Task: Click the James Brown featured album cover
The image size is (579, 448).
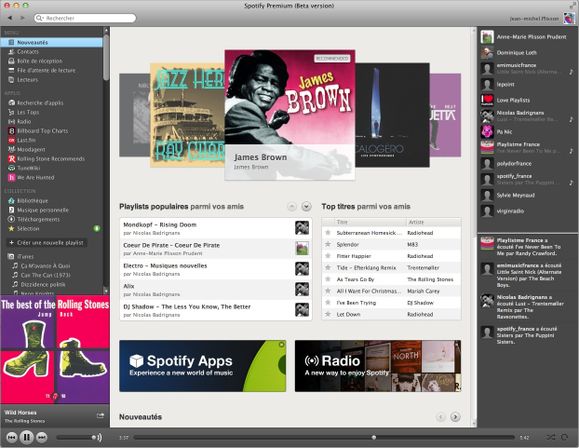Action: 290,115
